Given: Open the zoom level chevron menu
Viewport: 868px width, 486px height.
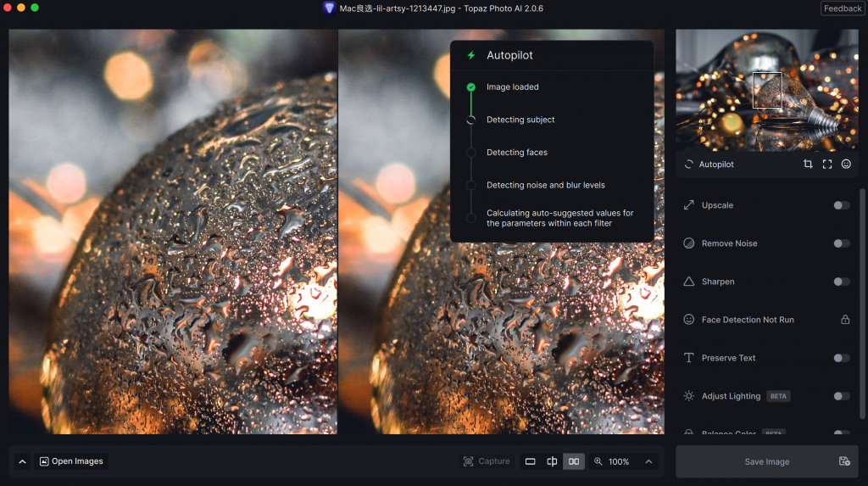Looking at the screenshot, I should point(648,461).
